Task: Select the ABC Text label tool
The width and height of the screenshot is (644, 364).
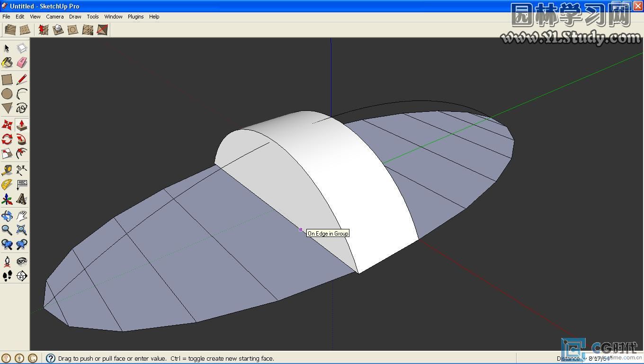Action: (22, 185)
